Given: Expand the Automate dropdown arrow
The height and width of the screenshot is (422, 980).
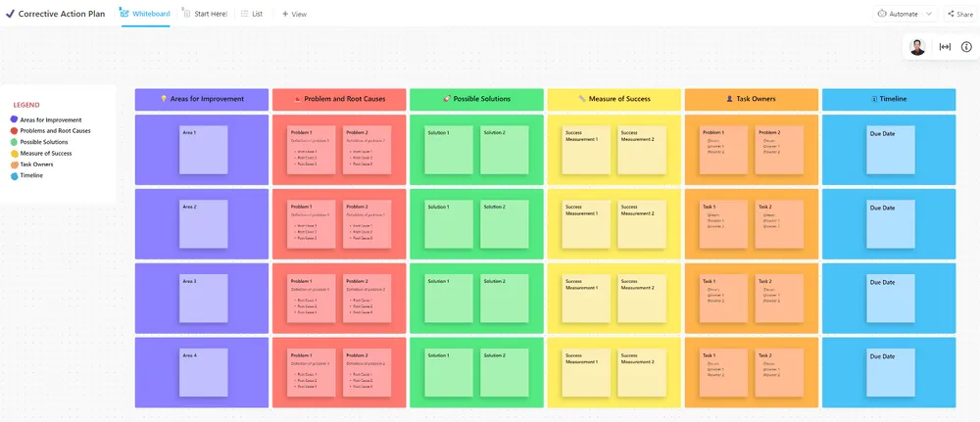Looking at the screenshot, I should (929, 13).
